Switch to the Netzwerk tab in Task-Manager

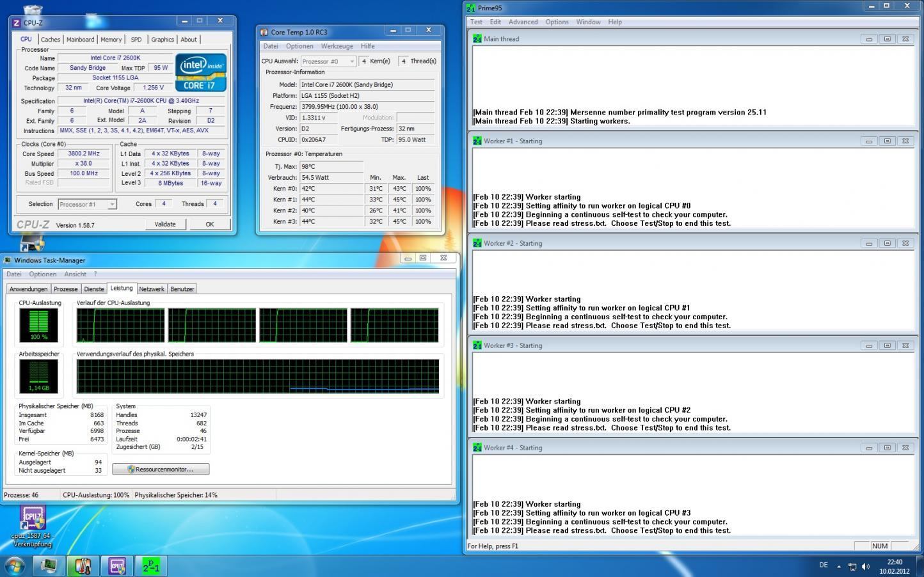point(152,289)
